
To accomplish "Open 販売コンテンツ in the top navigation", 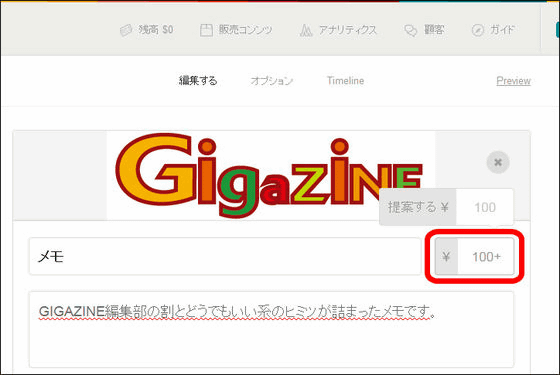I will (236, 30).
